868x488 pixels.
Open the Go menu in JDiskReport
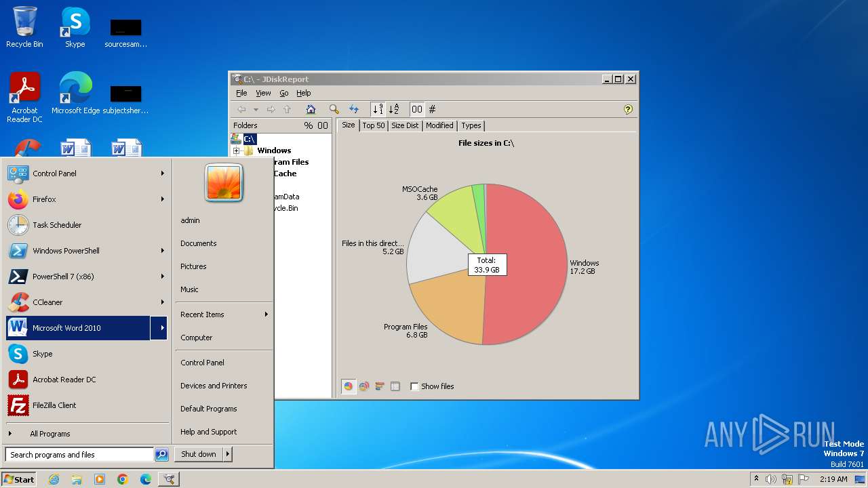[284, 93]
